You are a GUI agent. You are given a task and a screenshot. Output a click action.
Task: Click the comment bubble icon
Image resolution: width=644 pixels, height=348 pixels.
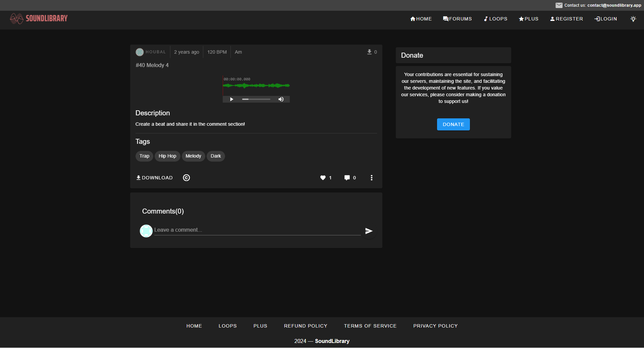(347, 178)
